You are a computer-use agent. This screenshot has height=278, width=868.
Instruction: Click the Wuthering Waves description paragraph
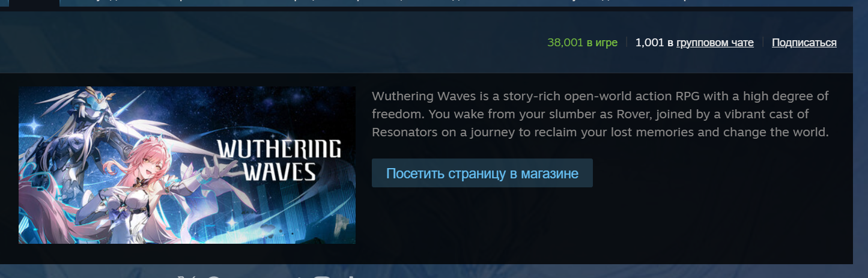pyautogui.click(x=600, y=113)
